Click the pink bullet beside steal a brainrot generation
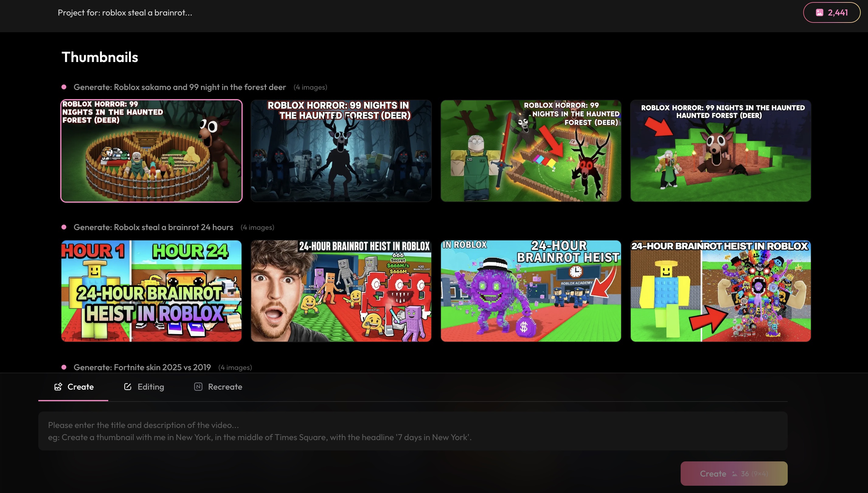This screenshot has width=868, height=493. [x=64, y=227]
